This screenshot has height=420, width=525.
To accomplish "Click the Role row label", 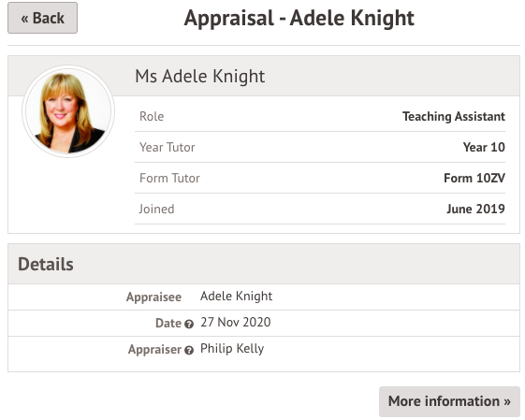I will tap(152, 117).
